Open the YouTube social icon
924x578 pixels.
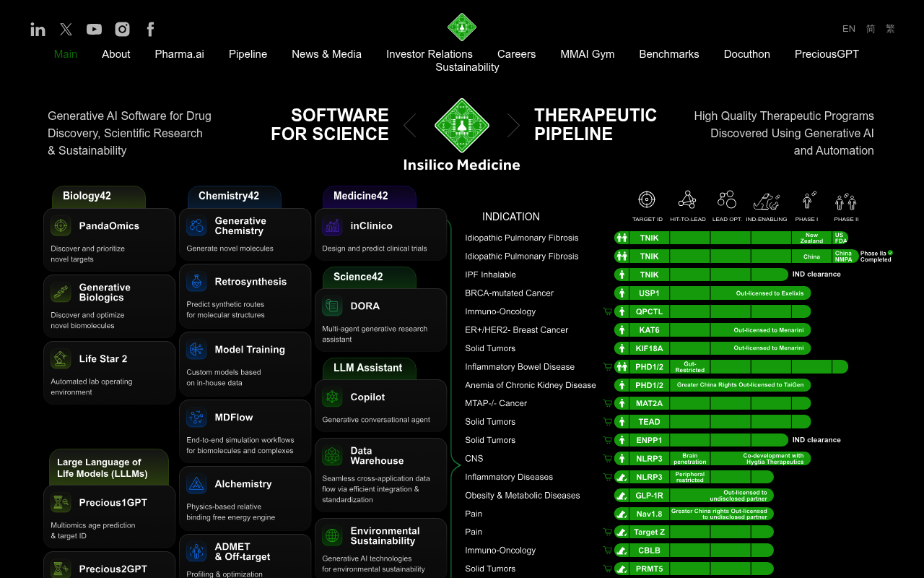94,29
